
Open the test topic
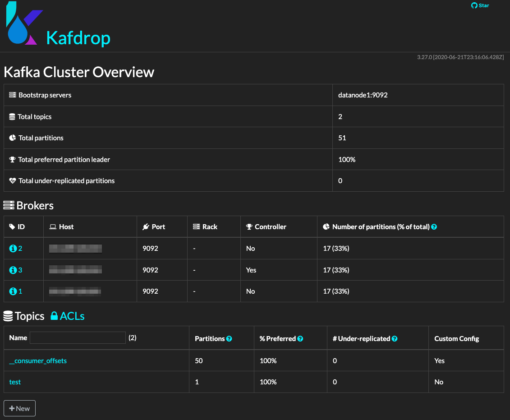click(15, 382)
